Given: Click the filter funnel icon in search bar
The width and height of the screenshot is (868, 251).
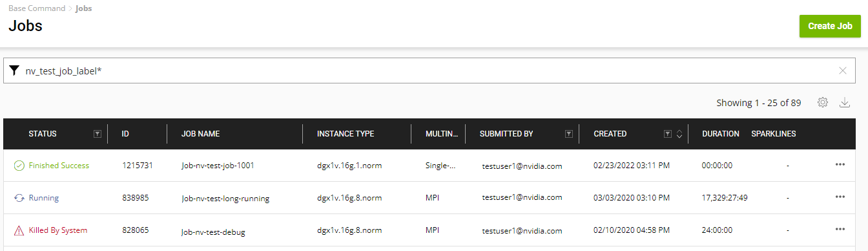Looking at the screenshot, I should coord(14,70).
